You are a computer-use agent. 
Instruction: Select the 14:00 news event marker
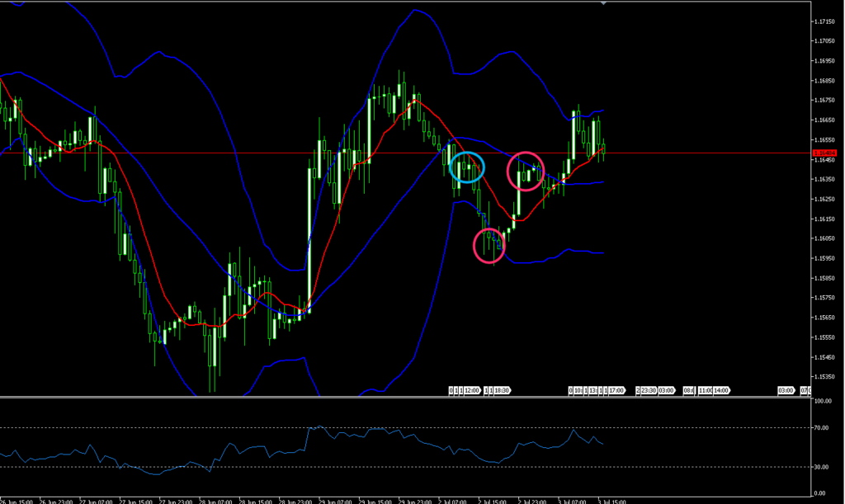721,390
